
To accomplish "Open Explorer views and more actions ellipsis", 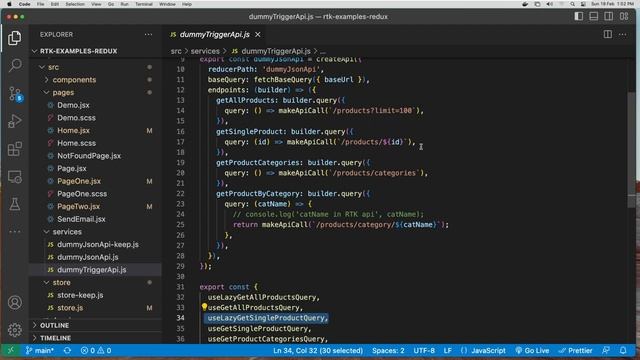I will point(149,35).
